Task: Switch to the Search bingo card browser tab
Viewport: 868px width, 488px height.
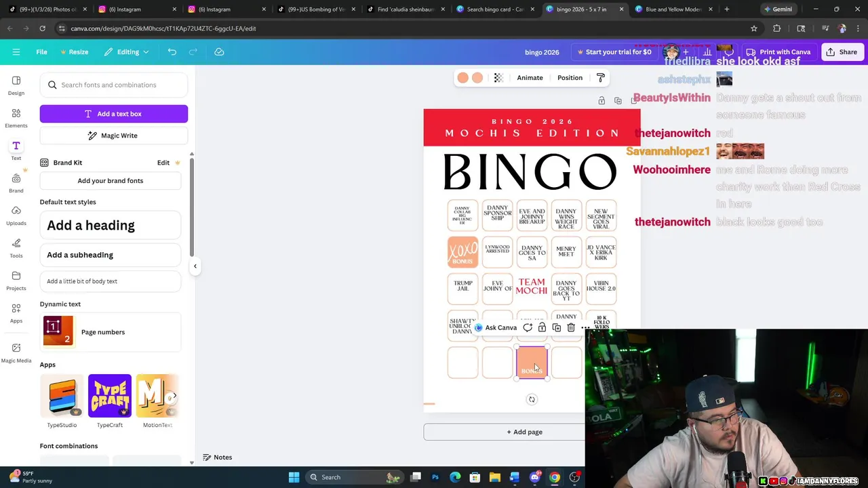Action: click(495, 9)
